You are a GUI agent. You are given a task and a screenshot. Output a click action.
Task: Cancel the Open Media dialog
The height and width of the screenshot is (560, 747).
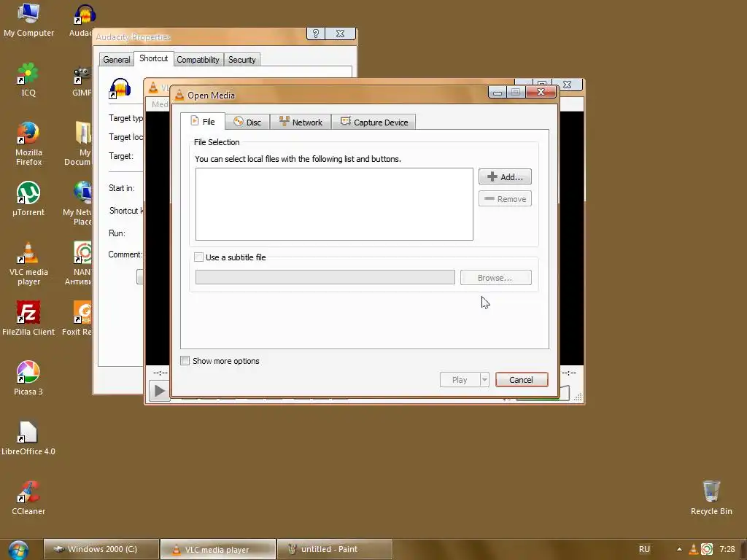tap(521, 379)
